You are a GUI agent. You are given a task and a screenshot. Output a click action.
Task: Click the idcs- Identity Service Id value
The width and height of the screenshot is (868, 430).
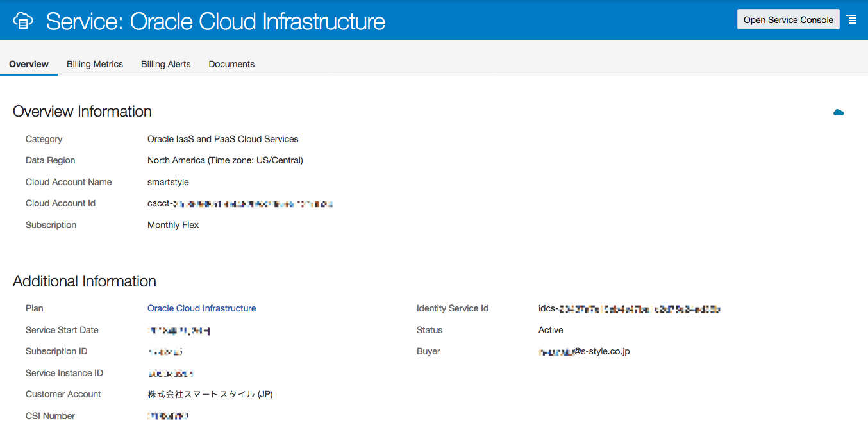pyautogui.click(x=630, y=309)
